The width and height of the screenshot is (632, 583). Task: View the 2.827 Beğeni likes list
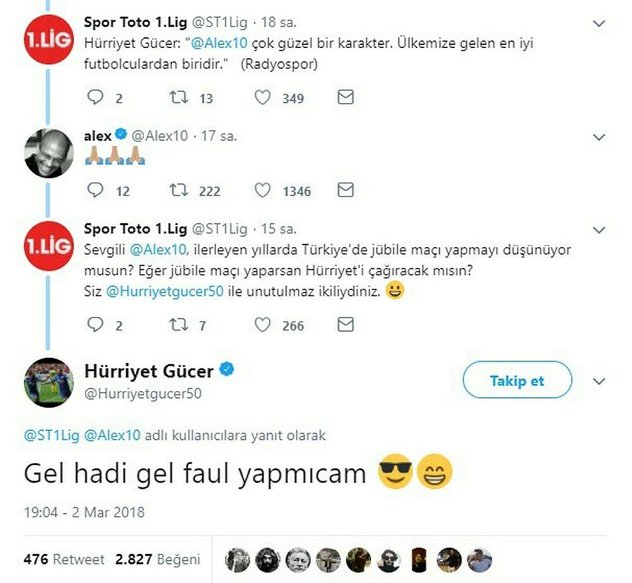[158, 559]
